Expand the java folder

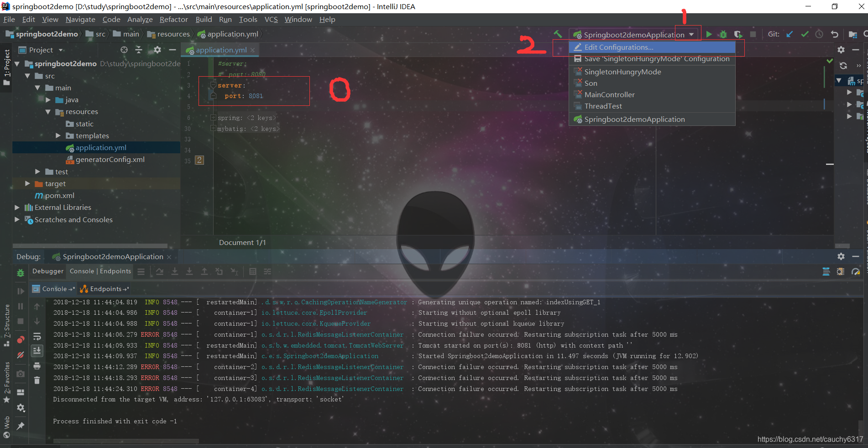point(48,99)
